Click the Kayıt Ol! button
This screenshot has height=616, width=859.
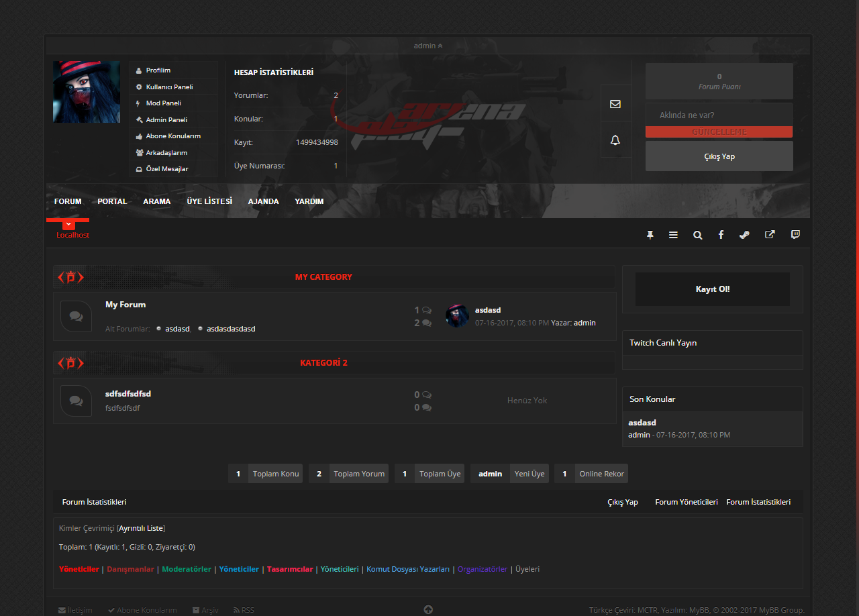click(713, 289)
